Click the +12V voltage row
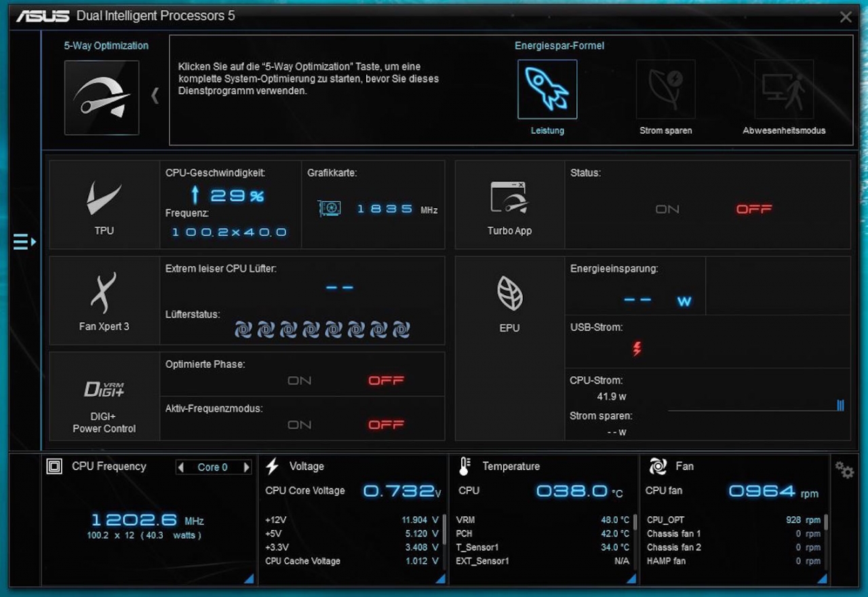The image size is (868, 597). click(352, 520)
